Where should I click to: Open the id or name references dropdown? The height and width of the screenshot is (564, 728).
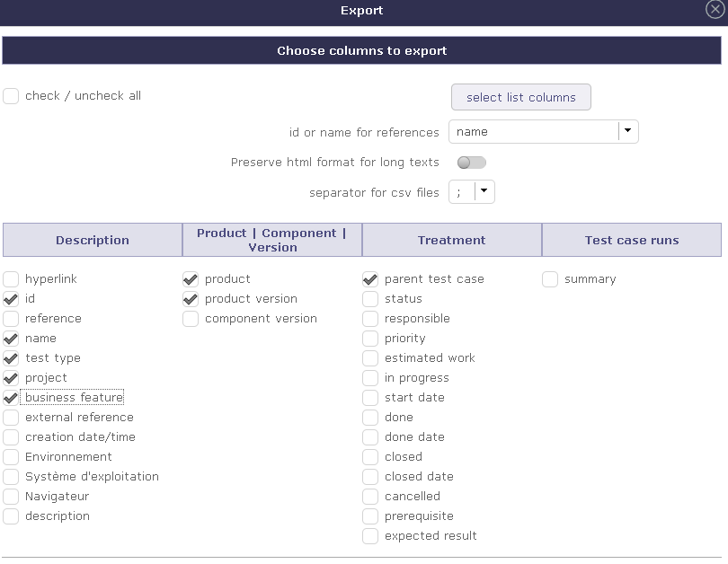point(628,131)
